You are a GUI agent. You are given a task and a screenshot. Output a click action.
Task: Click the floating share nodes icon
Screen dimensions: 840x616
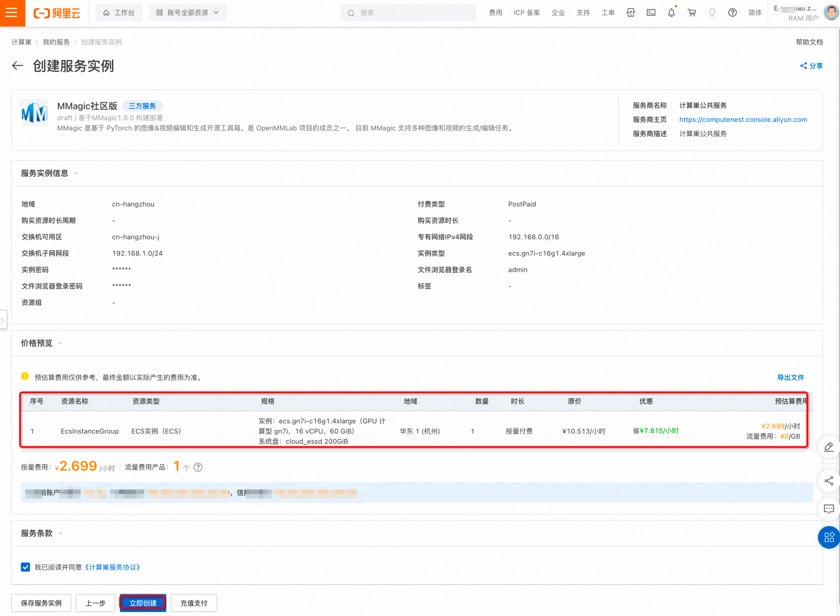(829, 480)
